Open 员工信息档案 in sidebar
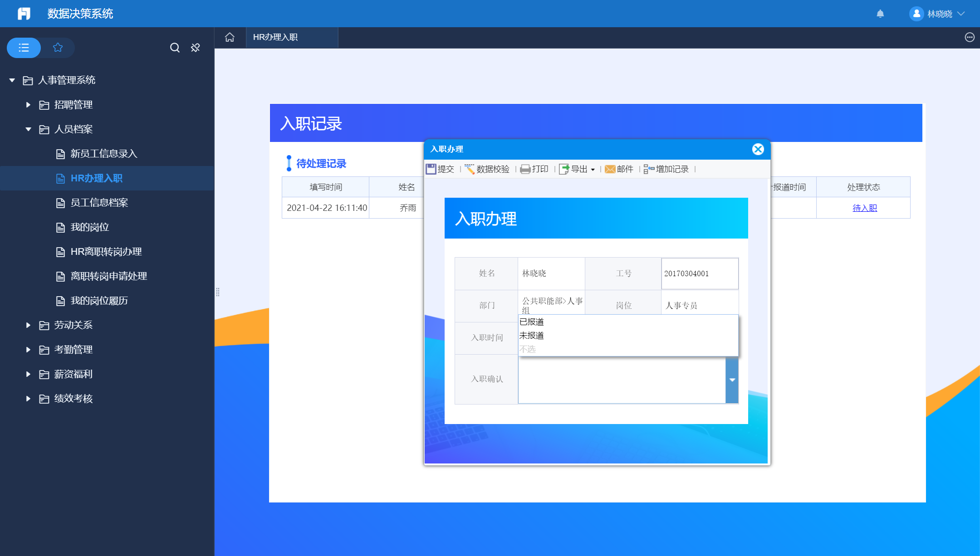980x556 pixels. [x=99, y=203]
